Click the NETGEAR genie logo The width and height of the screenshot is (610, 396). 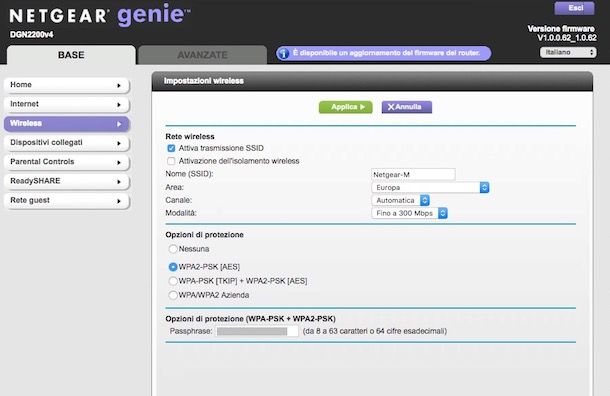coord(100,15)
